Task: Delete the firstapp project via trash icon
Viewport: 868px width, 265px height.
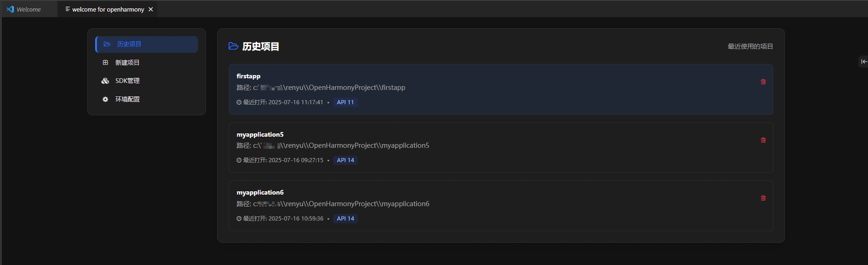Action: coord(763,82)
